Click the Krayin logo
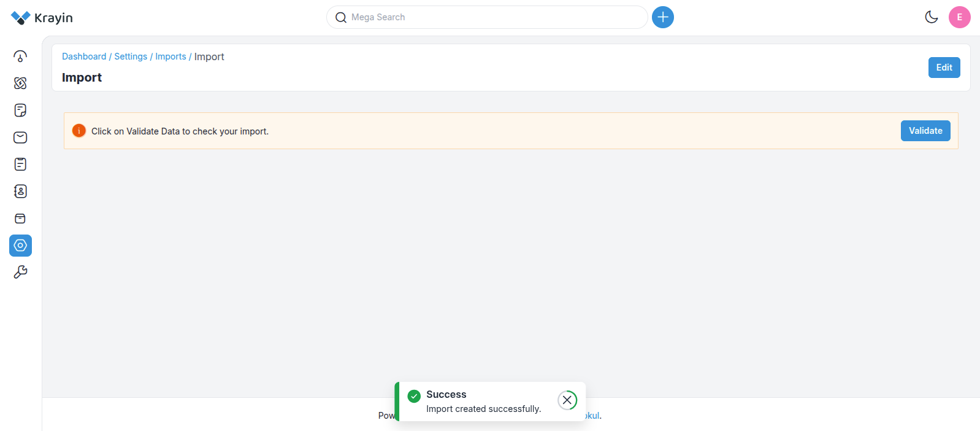 click(42, 18)
